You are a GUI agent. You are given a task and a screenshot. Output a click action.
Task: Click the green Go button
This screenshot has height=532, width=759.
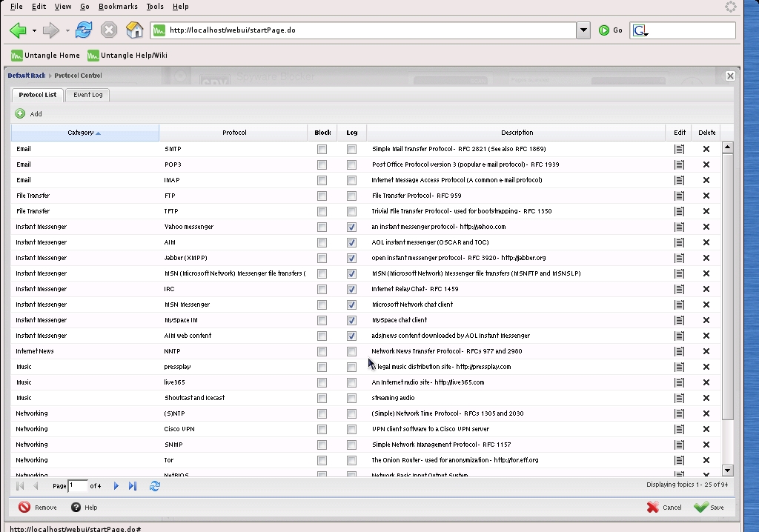pyautogui.click(x=611, y=30)
